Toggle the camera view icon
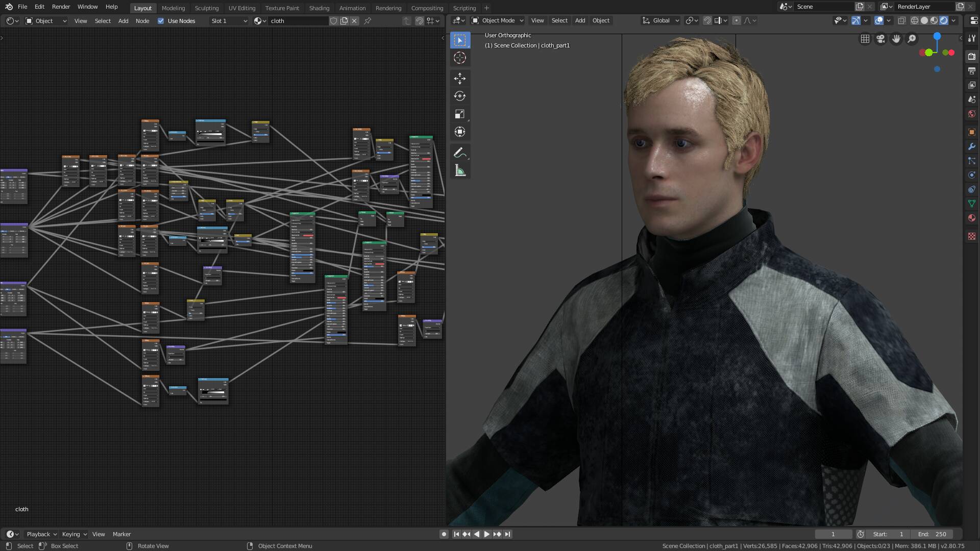The height and width of the screenshot is (551, 980). [880, 39]
